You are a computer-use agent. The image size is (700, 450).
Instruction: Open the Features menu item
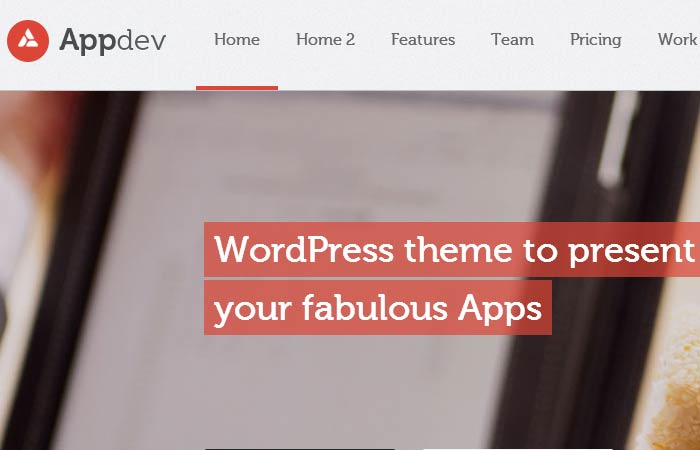423,40
